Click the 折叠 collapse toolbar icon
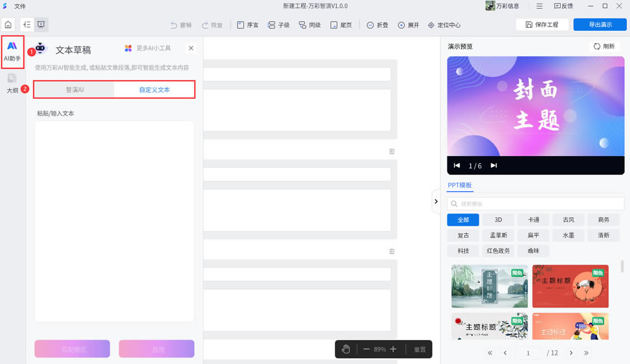This screenshot has width=630, height=364. (x=370, y=25)
